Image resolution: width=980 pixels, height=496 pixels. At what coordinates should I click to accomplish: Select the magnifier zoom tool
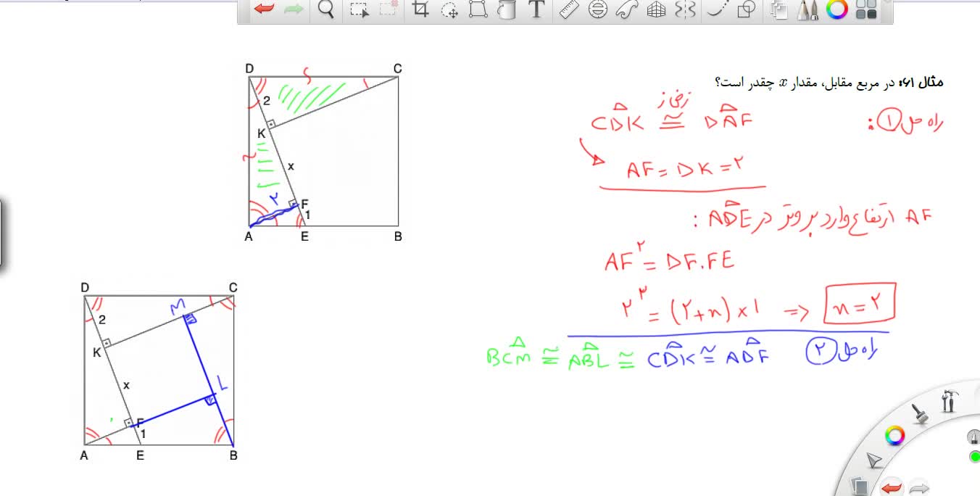(326, 9)
